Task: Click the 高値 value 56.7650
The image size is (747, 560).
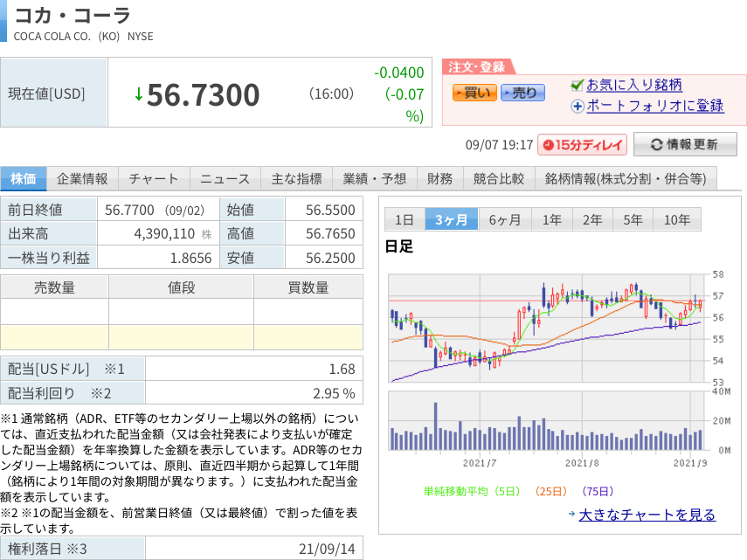Action: (330, 234)
